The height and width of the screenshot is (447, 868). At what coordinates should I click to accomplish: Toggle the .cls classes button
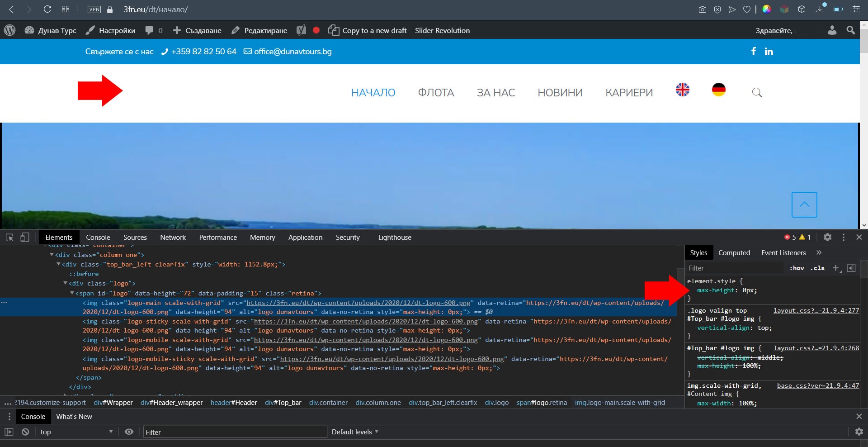817,268
